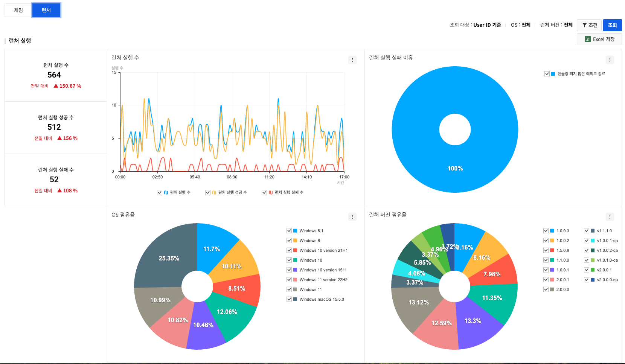Click the Excel icon in Excel 저장
The image size is (625, 364).
coord(587,39)
